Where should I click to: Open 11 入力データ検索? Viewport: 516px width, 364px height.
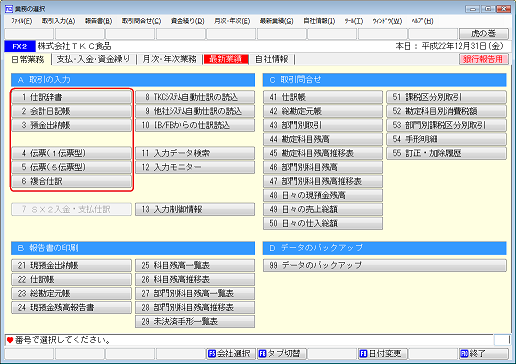pyautogui.click(x=195, y=153)
